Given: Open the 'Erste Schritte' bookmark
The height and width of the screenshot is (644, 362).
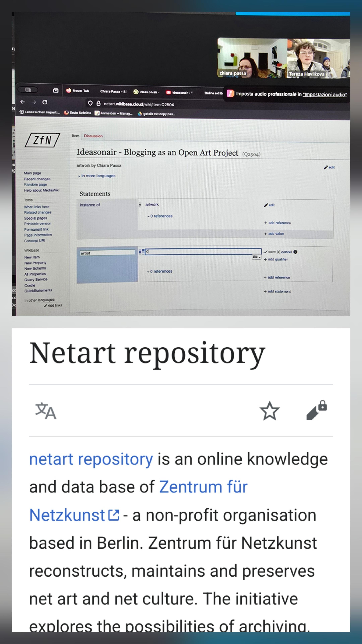Looking at the screenshot, I should [78, 113].
